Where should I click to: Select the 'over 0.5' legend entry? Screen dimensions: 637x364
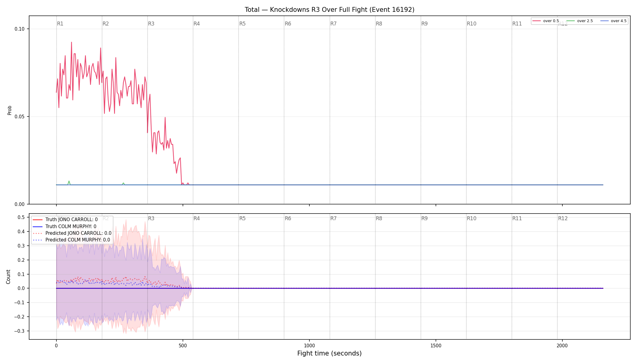[546, 21]
